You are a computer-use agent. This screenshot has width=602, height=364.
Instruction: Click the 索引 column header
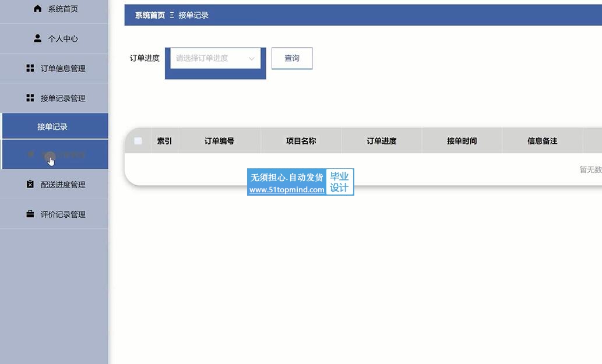pos(164,141)
